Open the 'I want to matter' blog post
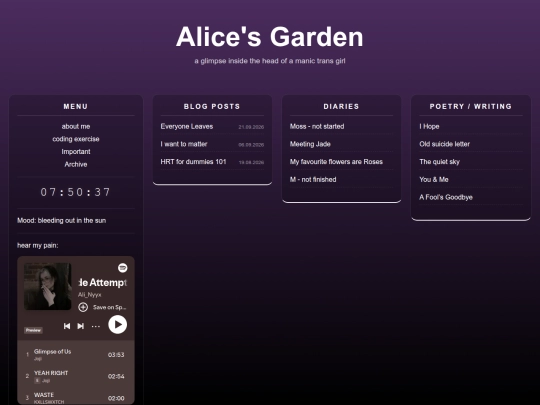The height and width of the screenshot is (405, 540). [184, 144]
